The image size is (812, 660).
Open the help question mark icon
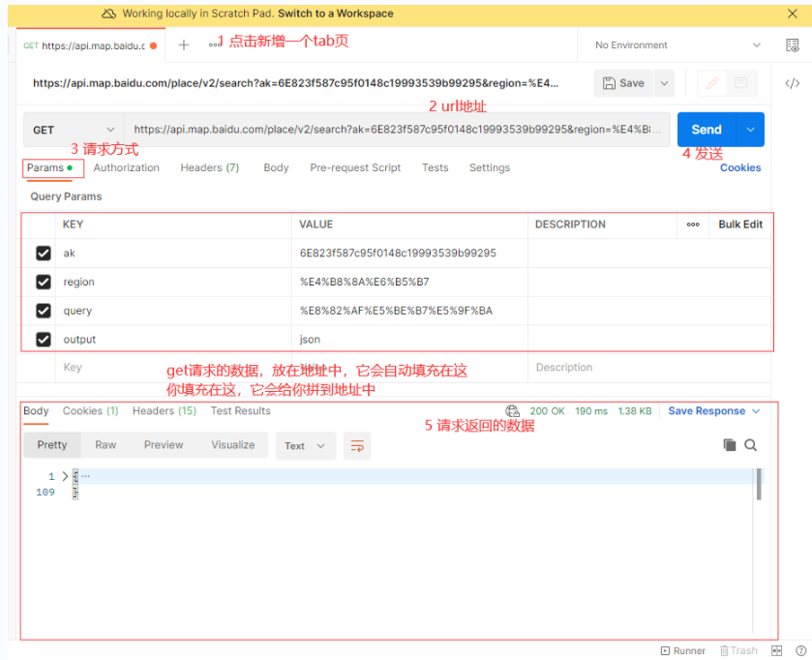pyautogui.click(x=800, y=650)
